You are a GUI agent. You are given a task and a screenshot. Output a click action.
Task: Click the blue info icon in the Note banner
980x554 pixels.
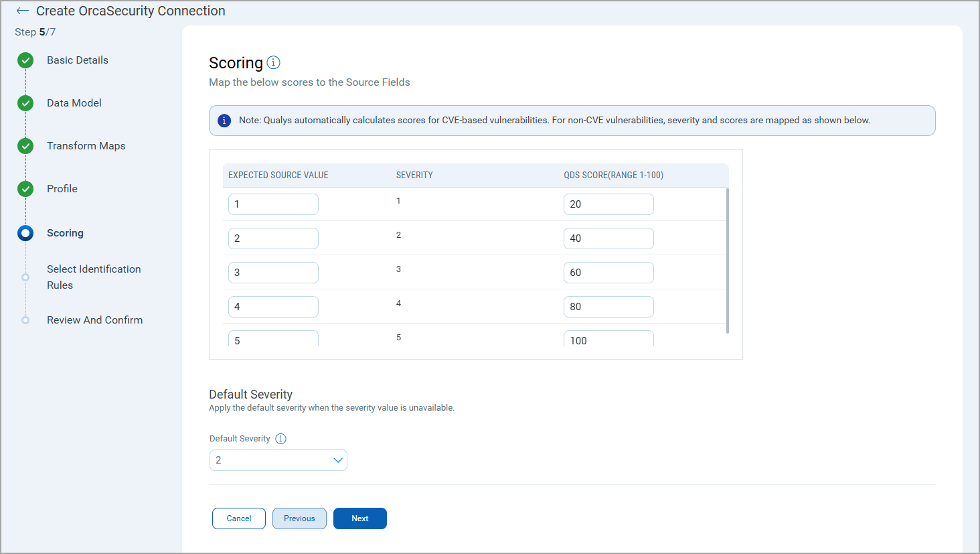[224, 121]
